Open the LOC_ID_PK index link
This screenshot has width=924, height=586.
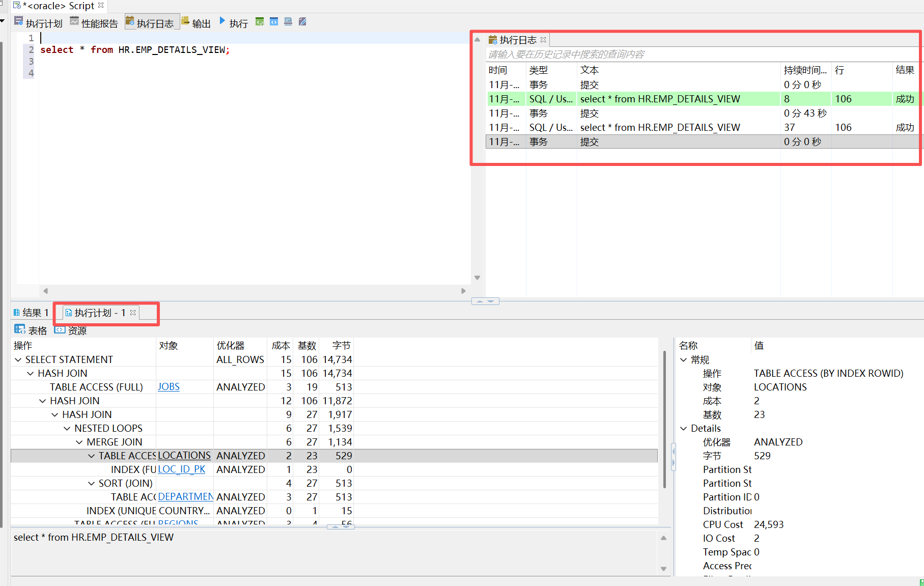tap(182, 469)
